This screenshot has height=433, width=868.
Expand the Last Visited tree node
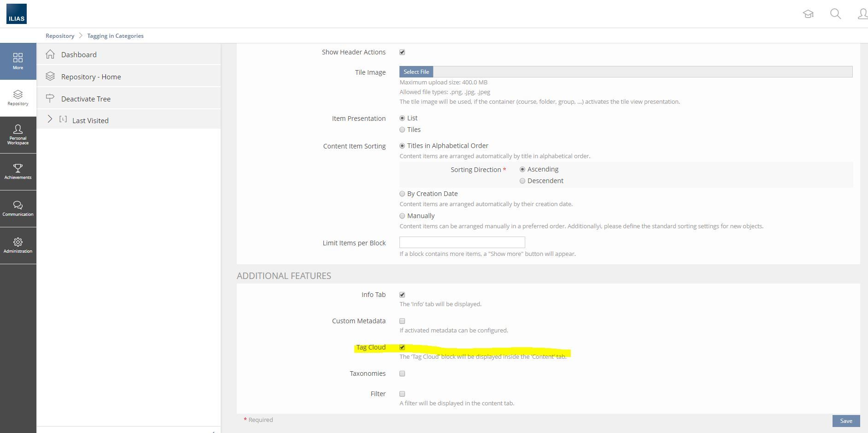[50, 119]
